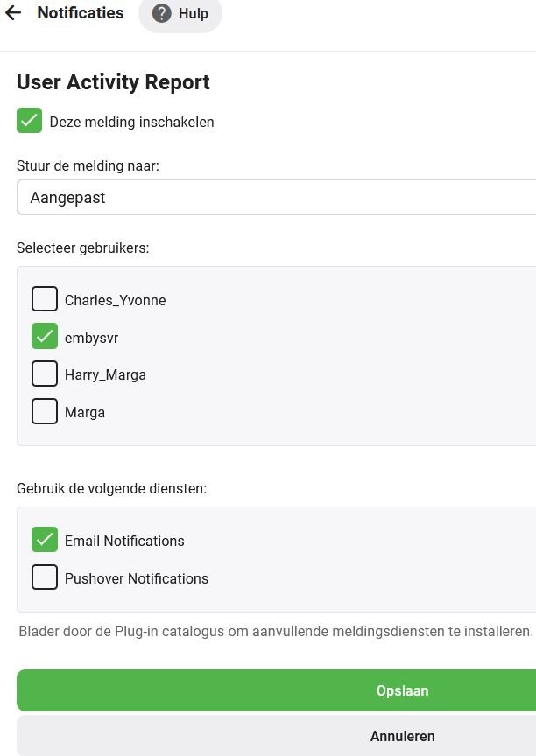Select the Harry_Marga user checkbox
Screen dimensions: 536x756
45,374
